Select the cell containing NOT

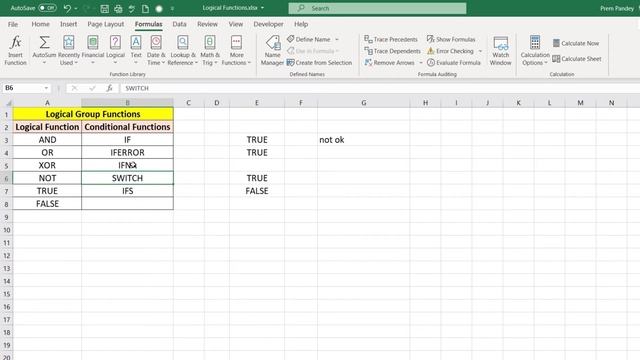pos(47,178)
